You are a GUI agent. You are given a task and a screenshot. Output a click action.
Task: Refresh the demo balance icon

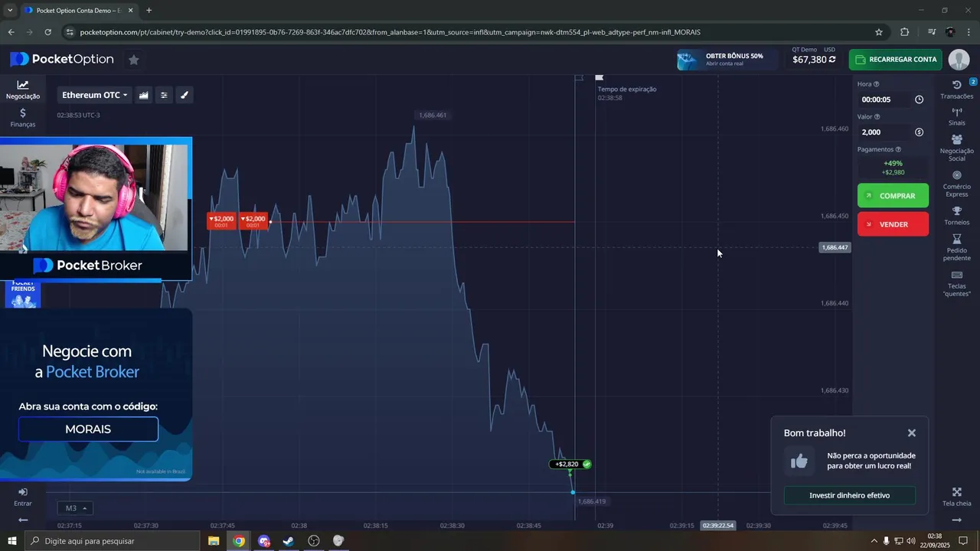832,60
